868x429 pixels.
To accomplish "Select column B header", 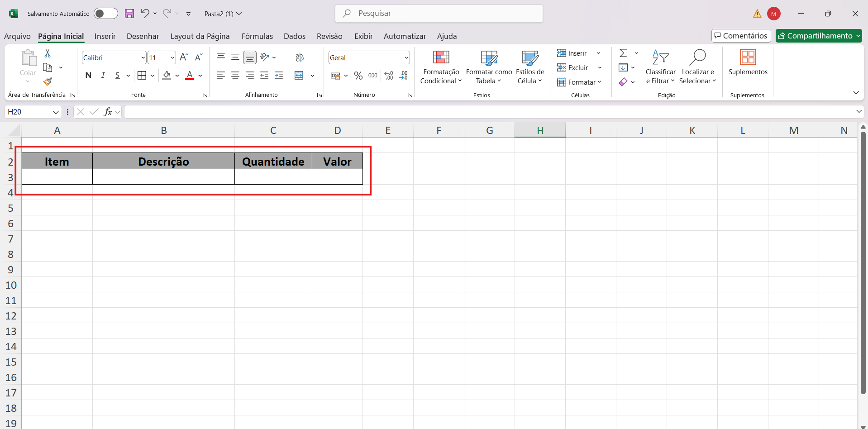I will coord(164,130).
